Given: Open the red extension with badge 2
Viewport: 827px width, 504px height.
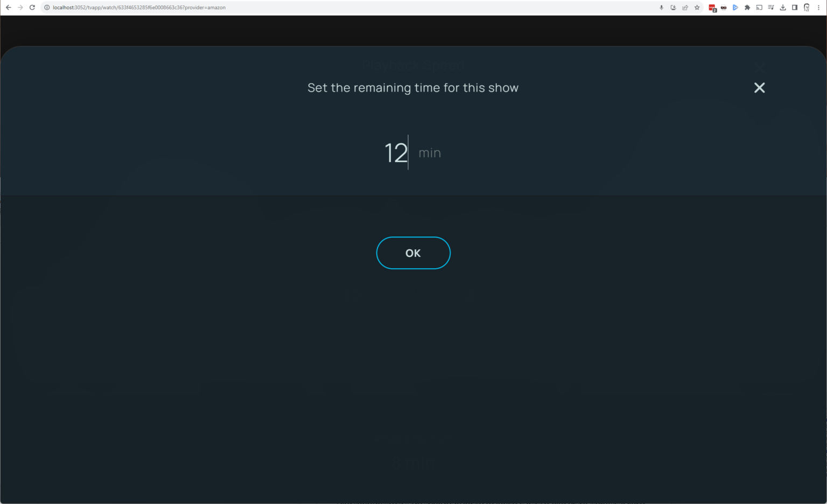Looking at the screenshot, I should click(x=712, y=8).
